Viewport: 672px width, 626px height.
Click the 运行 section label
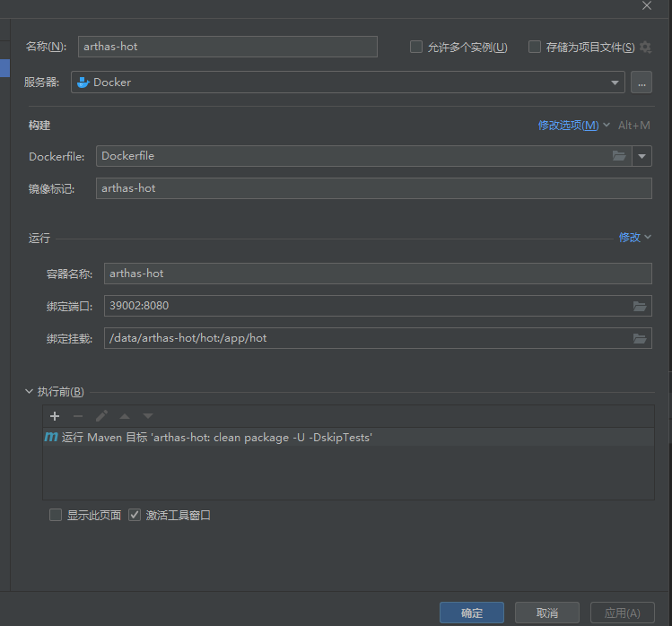pyautogui.click(x=39, y=238)
